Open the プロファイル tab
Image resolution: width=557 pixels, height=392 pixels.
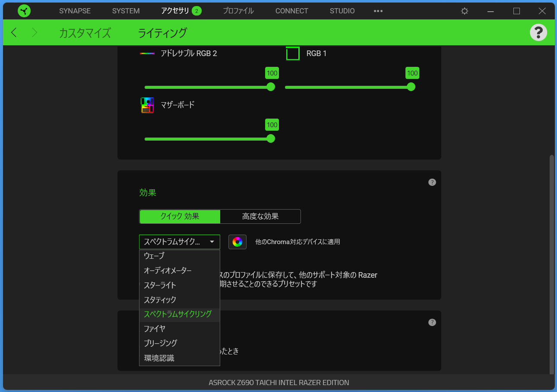(238, 11)
